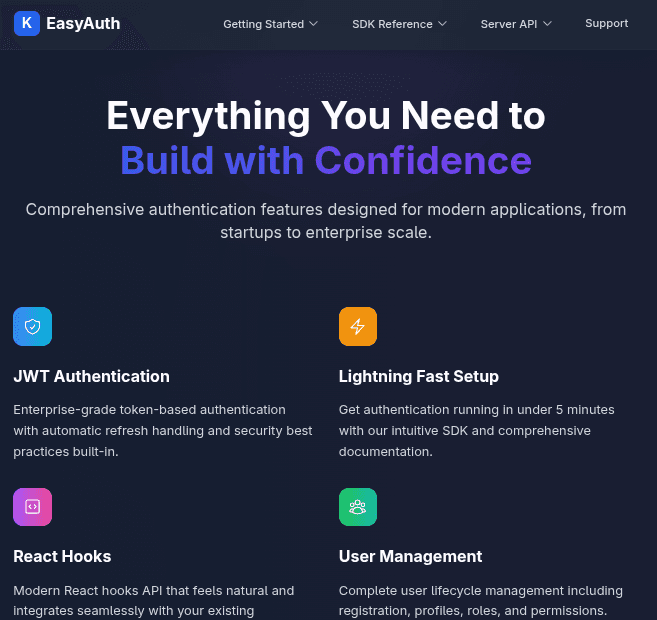Click the Build with Confidence gradient headline
657x620 pixels.
pyautogui.click(x=326, y=160)
